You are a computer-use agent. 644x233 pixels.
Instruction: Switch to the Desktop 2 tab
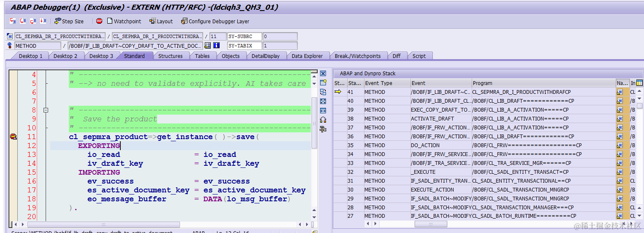coord(65,56)
